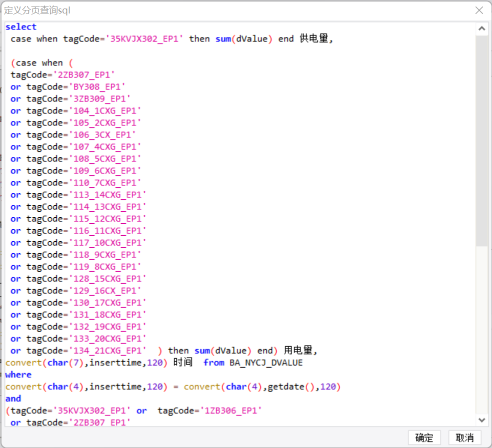The height and width of the screenshot is (448, 492).
Task: Click the line with '114_13CXG_EP1'
Action: click(x=78, y=207)
